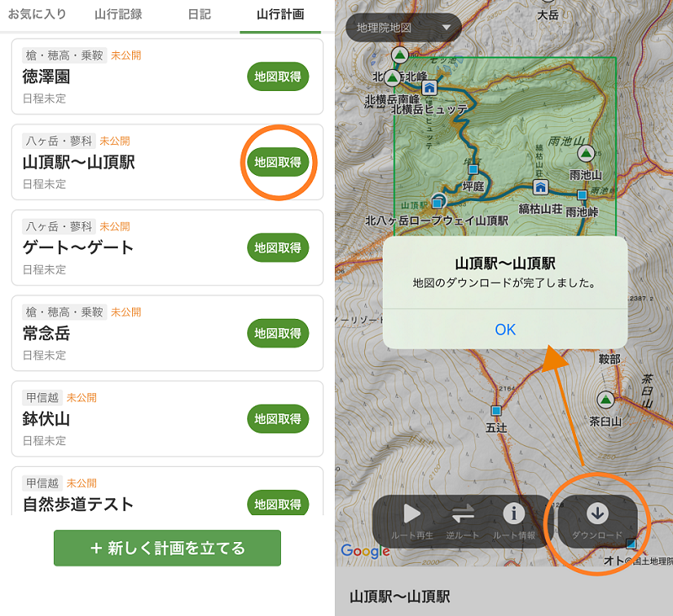
Task: Open the 徳澤園 plan title
Action: [46, 77]
